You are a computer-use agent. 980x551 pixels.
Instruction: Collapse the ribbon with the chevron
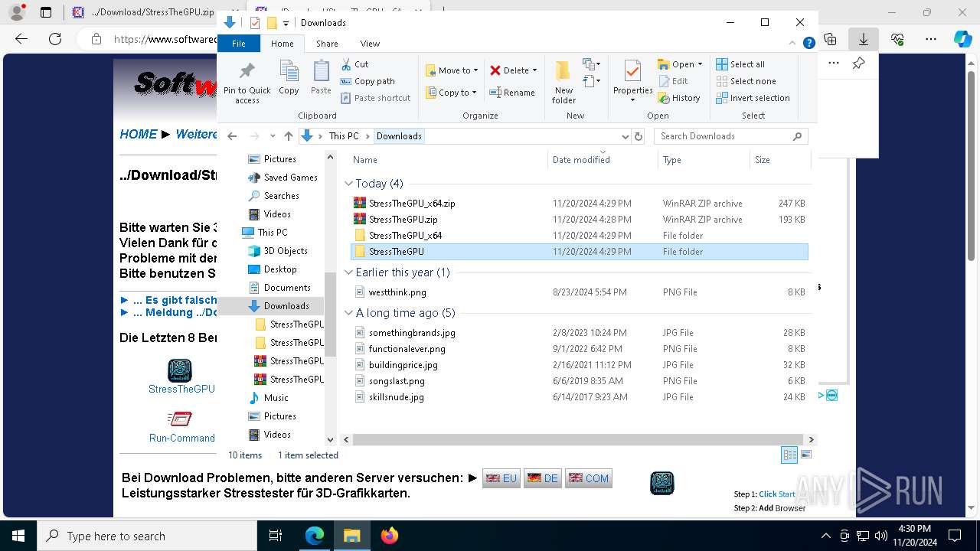click(793, 44)
